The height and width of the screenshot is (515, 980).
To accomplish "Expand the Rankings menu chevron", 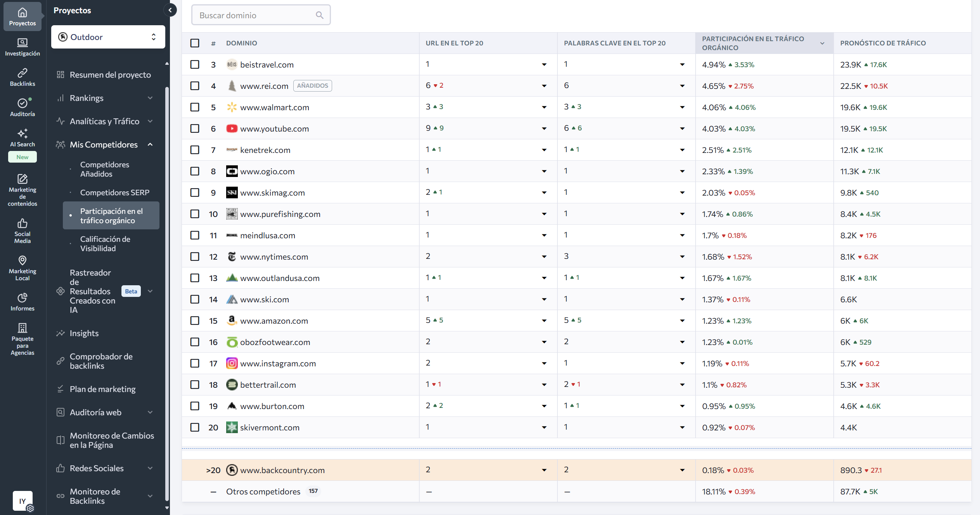I will pyautogui.click(x=150, y=98).
